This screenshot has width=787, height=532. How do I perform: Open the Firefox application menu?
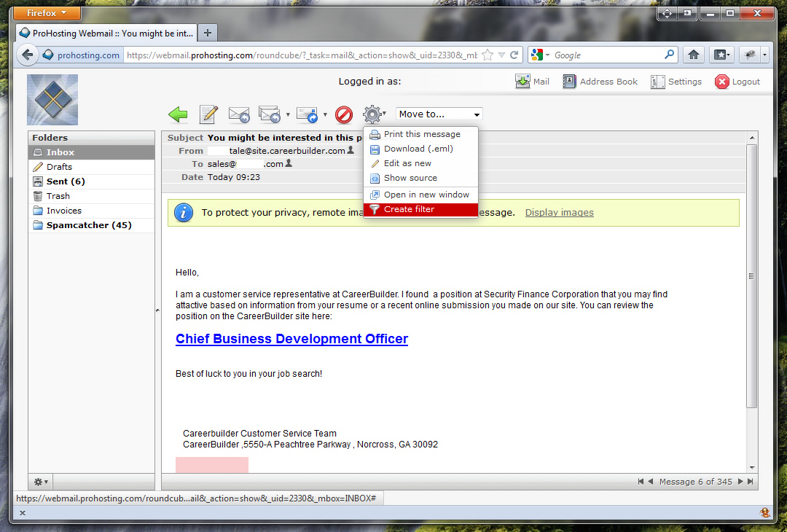click(46, 12)
